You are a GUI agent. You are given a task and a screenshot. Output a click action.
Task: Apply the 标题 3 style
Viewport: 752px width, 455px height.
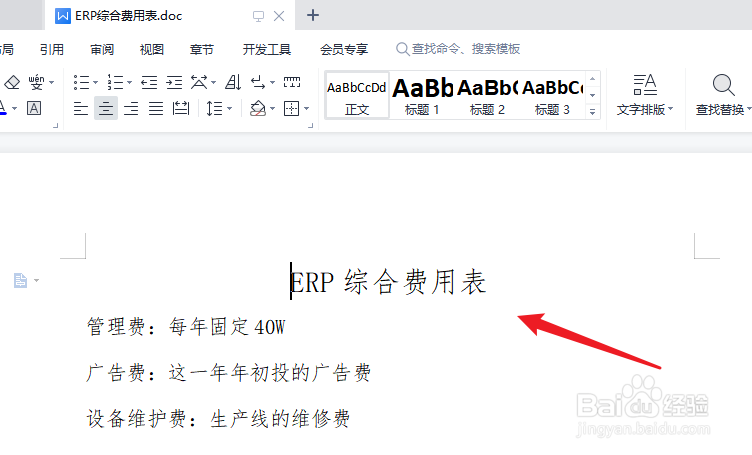pyautogui.click(x=552, y=95)
